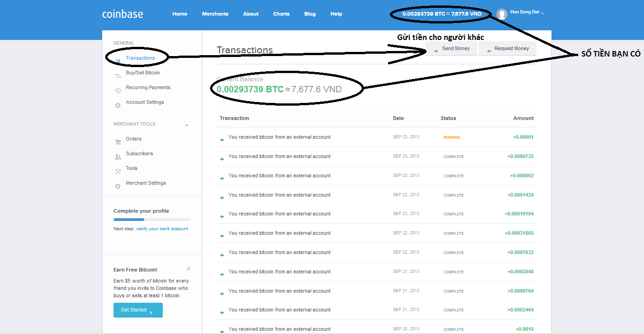Click the Current Balance amount in green

tap(250, 89)
